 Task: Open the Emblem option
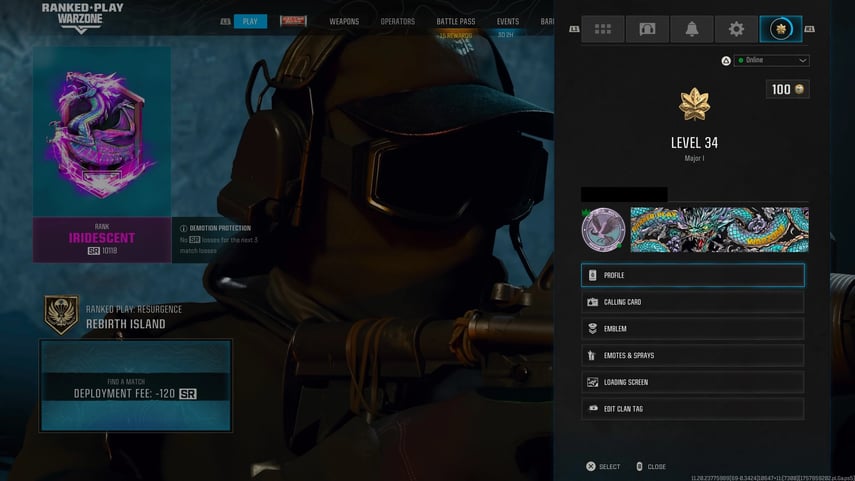(x=693, y=329)
